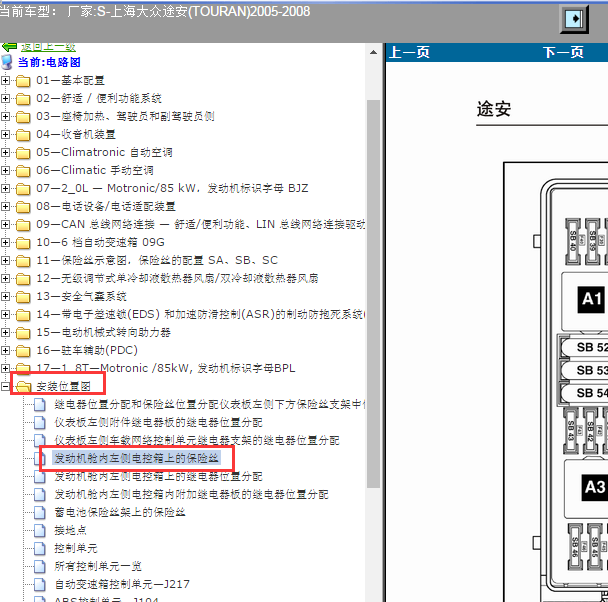Screen dimensions: 608x602
Task: Expand the 03—座椅加热 node
Action: coord(5,116)
